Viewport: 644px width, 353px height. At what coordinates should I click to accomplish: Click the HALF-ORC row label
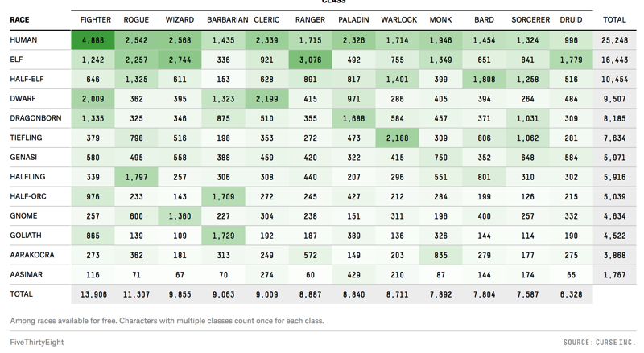pos(27,196)
